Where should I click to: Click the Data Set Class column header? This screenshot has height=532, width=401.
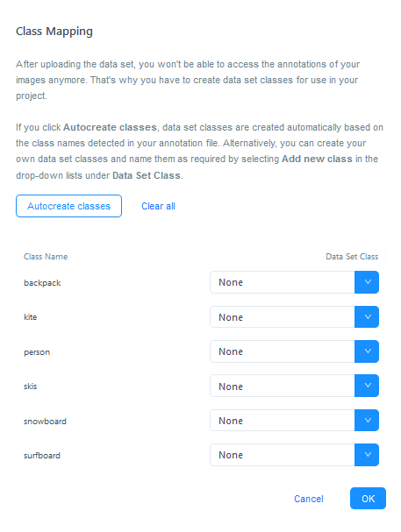pos(352,257)
